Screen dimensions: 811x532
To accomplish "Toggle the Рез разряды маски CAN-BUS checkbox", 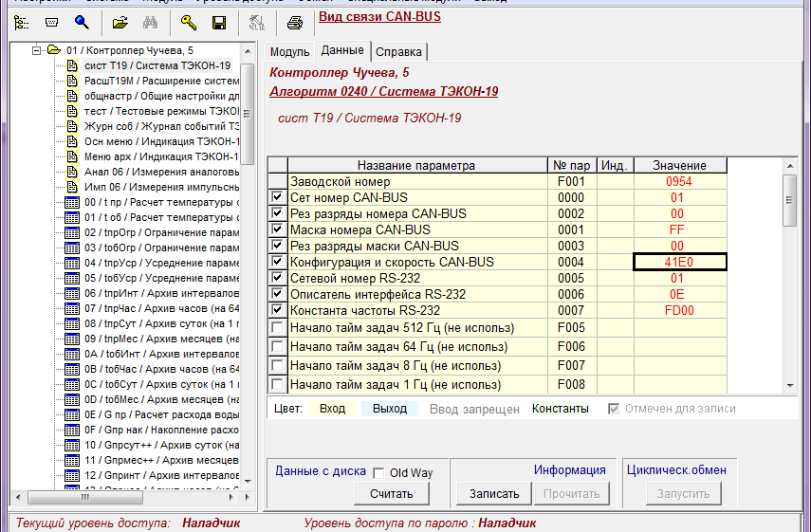I will coord(278,245).
